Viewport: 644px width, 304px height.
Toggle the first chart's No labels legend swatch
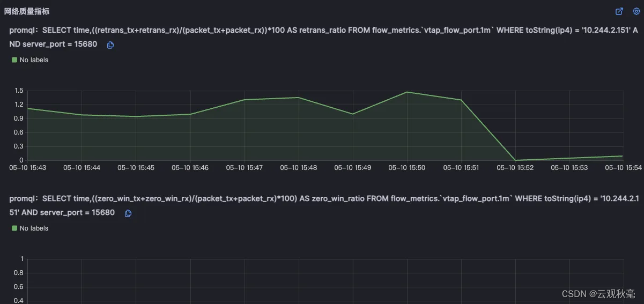(x=14, y=60)
